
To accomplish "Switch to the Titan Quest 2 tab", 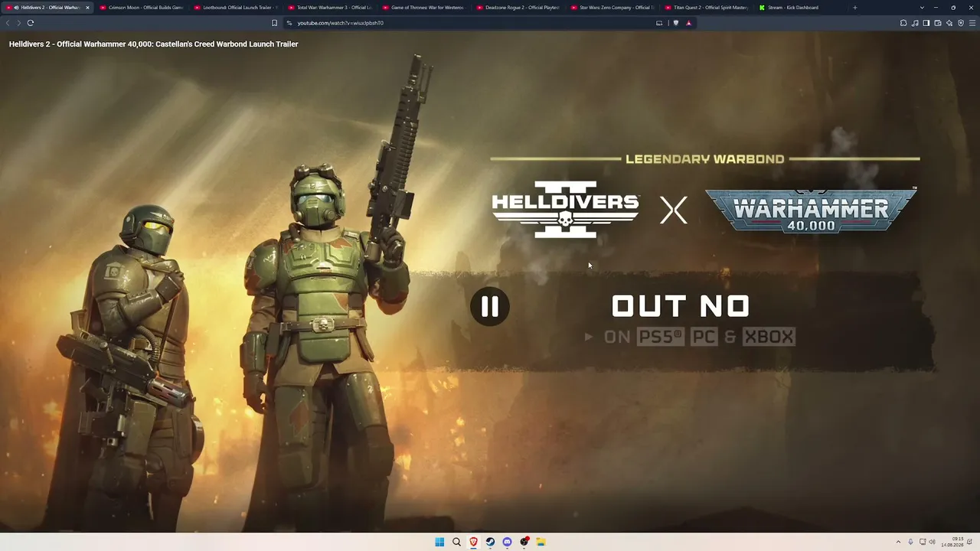I will pyautogui.click(x=706, y=8).
